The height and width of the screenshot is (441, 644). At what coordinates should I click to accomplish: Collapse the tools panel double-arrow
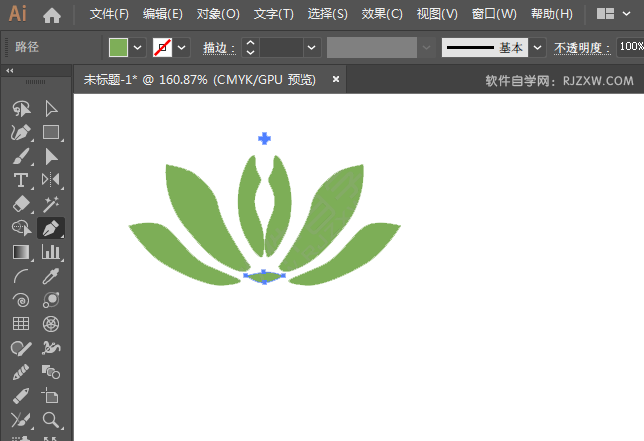click(x=9, y=71)
